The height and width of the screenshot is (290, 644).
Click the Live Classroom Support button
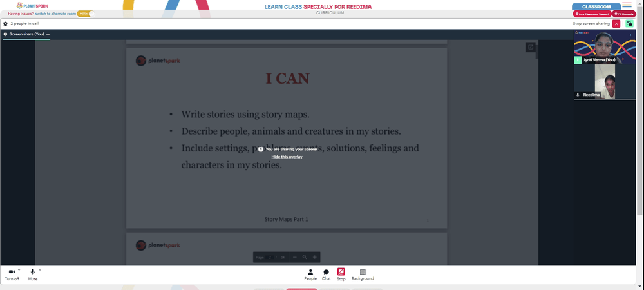592,14
